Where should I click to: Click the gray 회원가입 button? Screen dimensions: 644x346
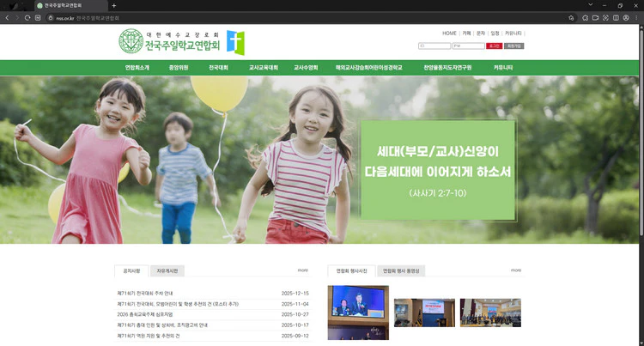[513, 46]
